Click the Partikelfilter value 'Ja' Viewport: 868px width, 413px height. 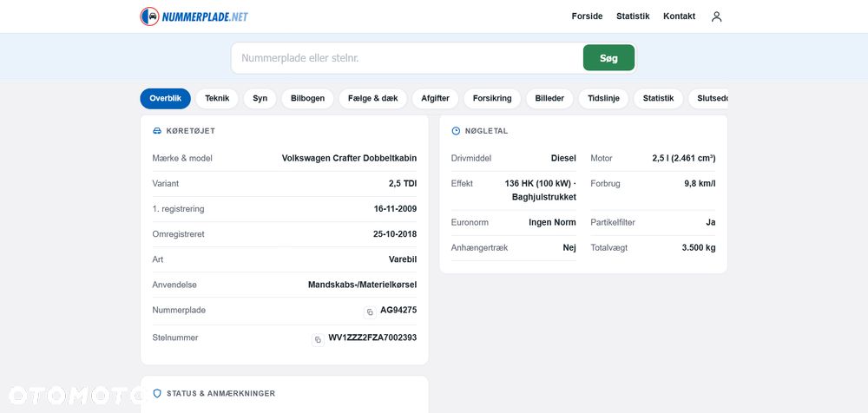click(x=711, y=223)
